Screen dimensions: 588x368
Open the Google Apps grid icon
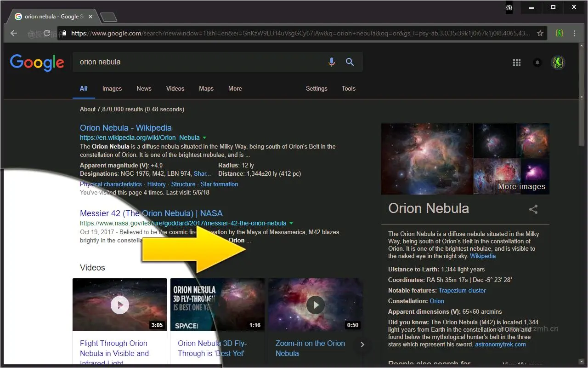click(516, 62)
